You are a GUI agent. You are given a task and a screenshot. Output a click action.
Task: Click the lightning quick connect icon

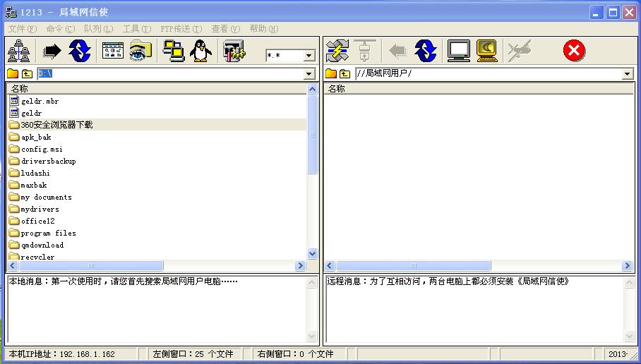tap(337, 51)
